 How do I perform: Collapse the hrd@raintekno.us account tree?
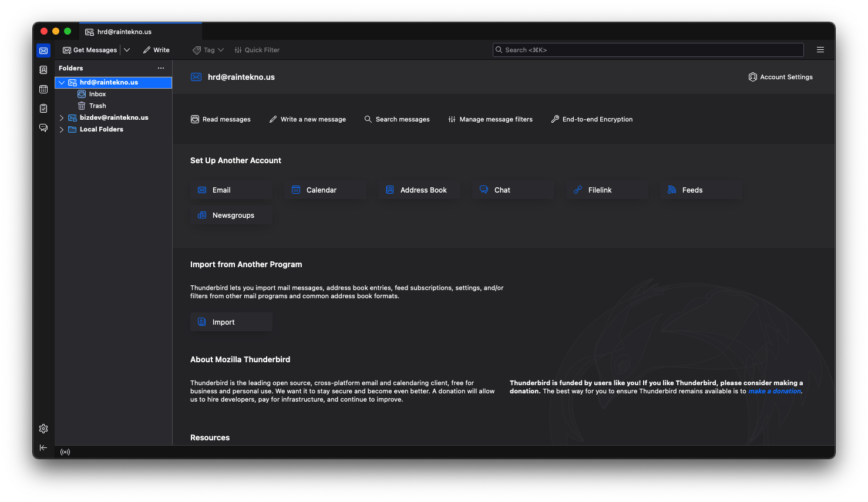pyautogui.click(x=62, y=83)
